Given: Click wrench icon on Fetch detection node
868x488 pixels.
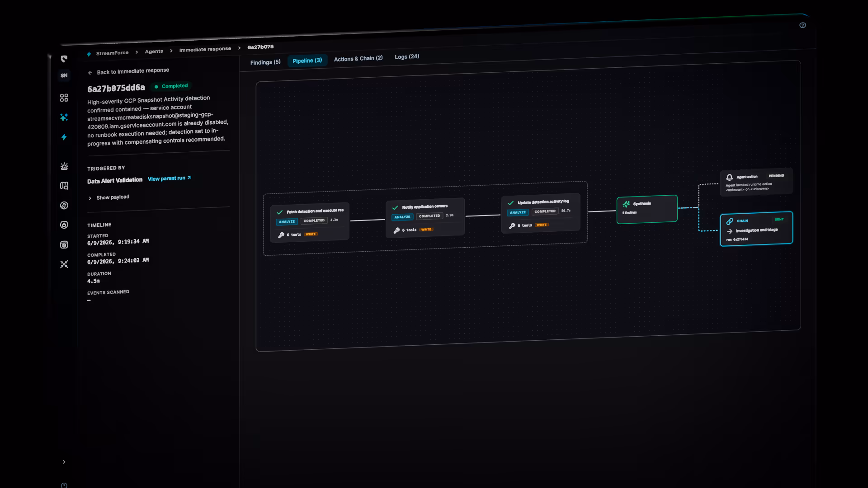Looking at the screenshot, I should [281, 235].
